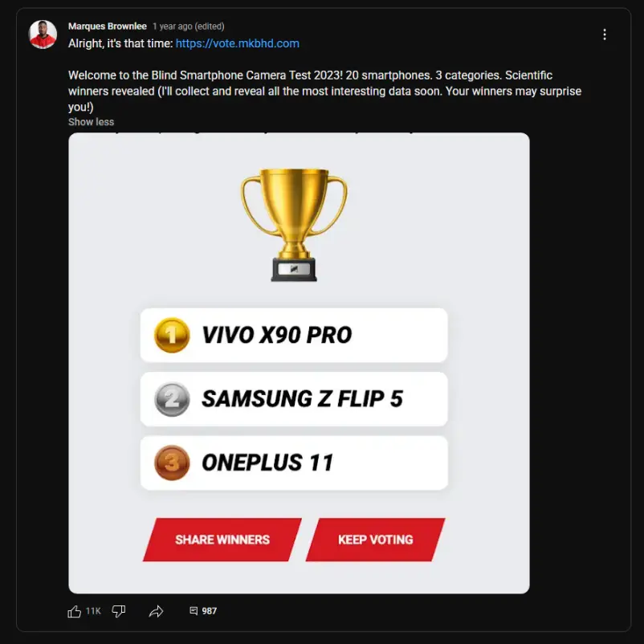The width and height of the screenshot is (644, 644).
Task: Open the three-dot post options menu
Action: pos(604,35)
